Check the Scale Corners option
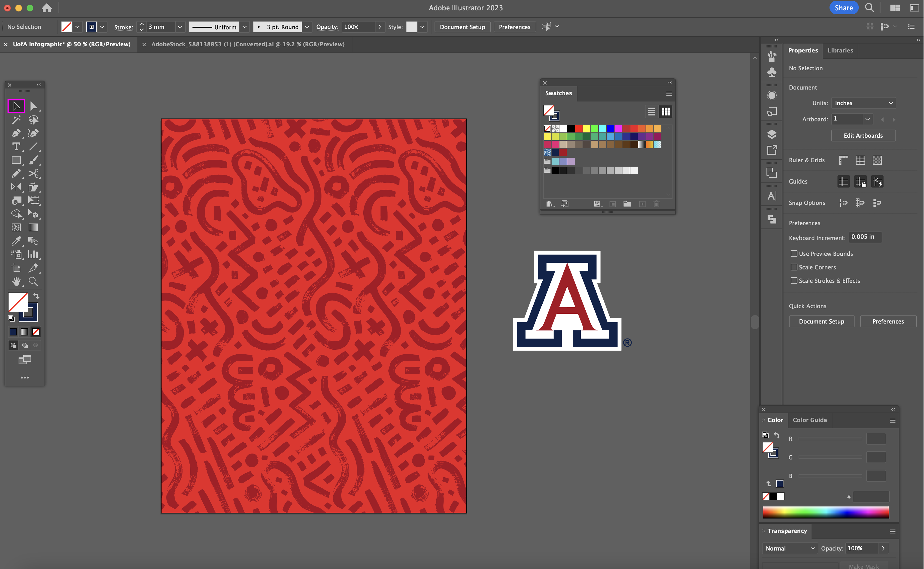Viewport: 924px width, 569px height. point(794,267)
